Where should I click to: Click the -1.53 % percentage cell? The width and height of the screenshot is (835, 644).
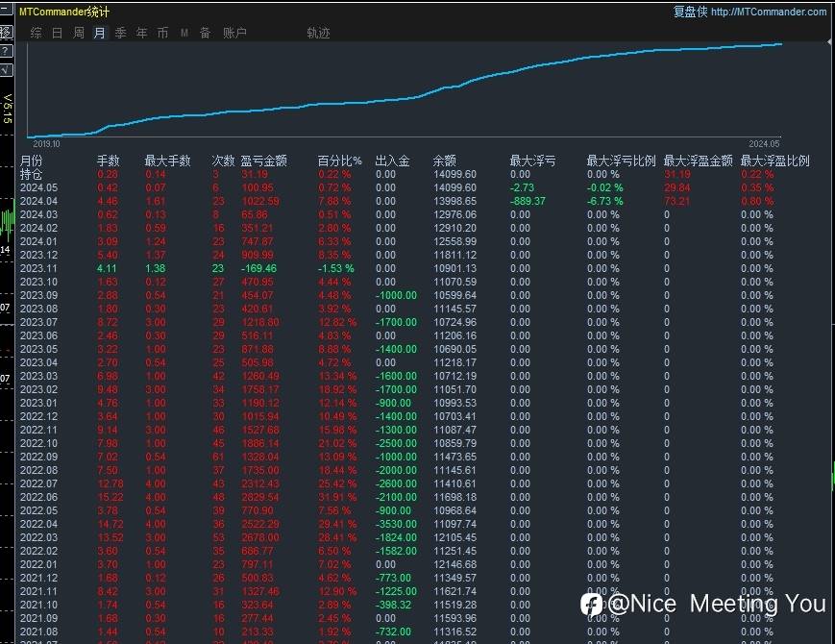pos(336,268)
